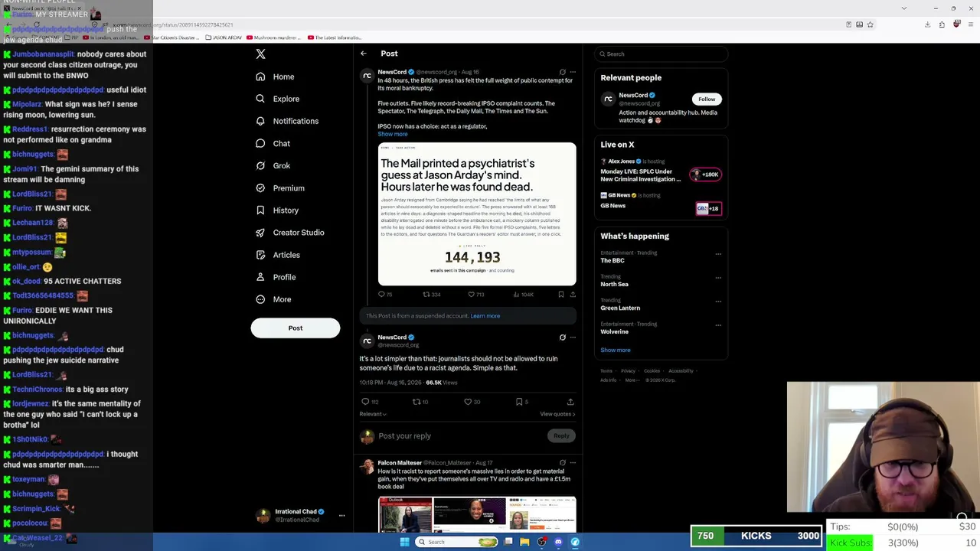
Task: Open the Jason Arday campaign image
Action: [477, 214]
